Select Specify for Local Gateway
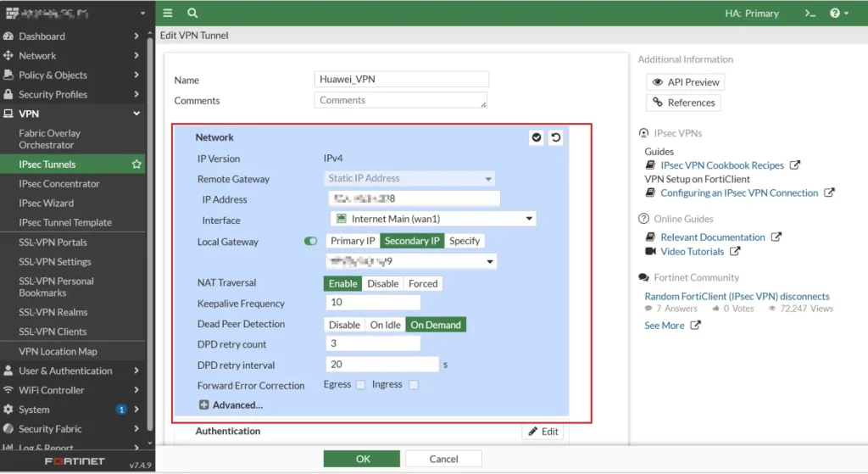The width and height of the screenshot is (868, 474). (465, 241)
